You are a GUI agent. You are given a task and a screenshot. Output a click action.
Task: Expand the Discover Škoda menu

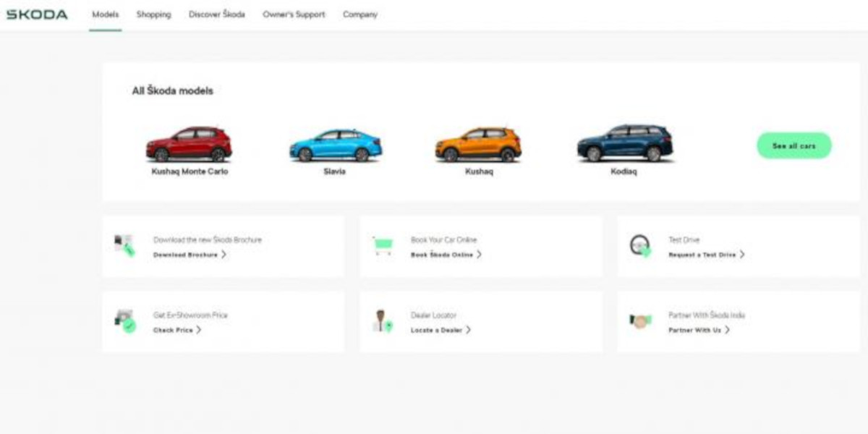coord(217,14)
